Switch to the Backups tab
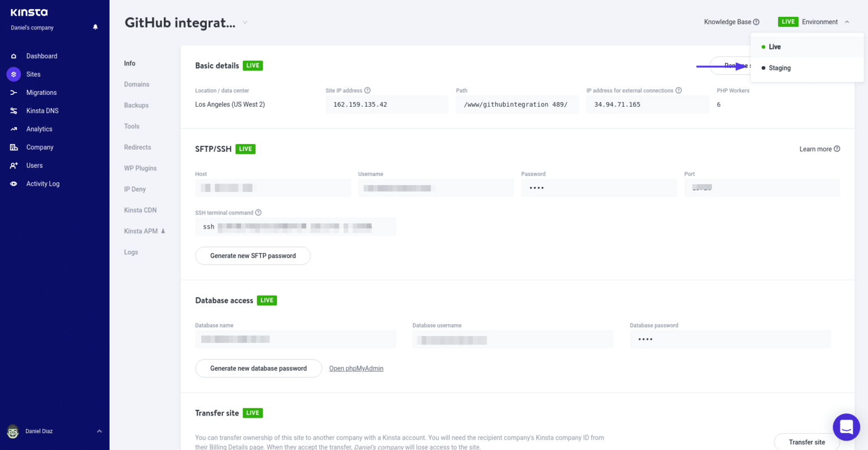 (x=136, y=105)
